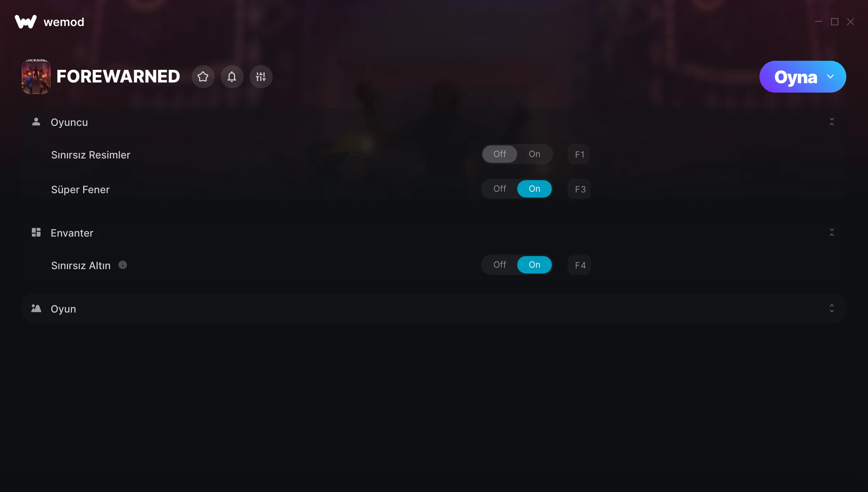868x492 pixels.
Task: Click the WeMod logo icon
Action: point(26,22)
